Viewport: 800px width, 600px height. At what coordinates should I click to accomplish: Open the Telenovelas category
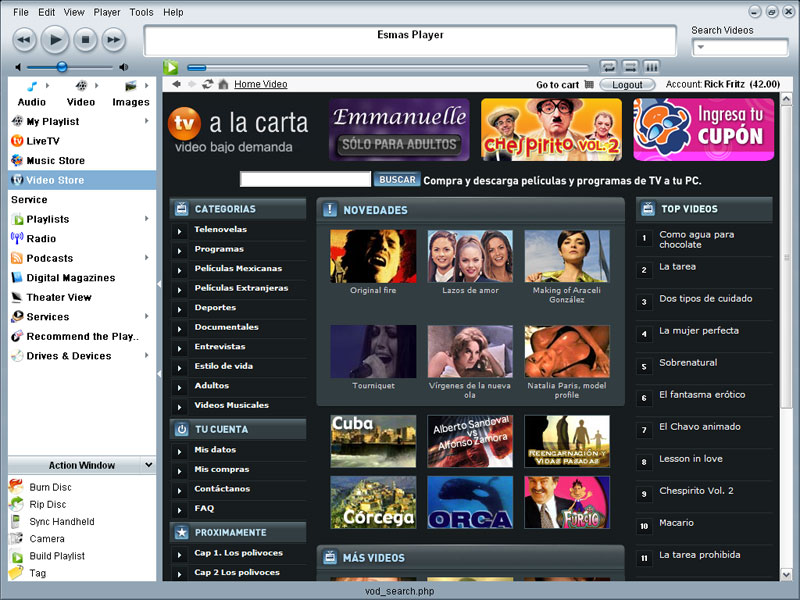tap(220, 229)
